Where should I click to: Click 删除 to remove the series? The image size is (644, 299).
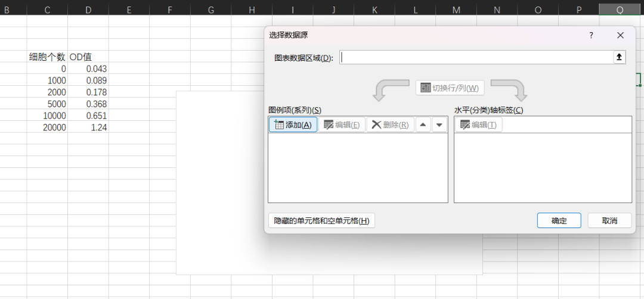pos(390,124)
